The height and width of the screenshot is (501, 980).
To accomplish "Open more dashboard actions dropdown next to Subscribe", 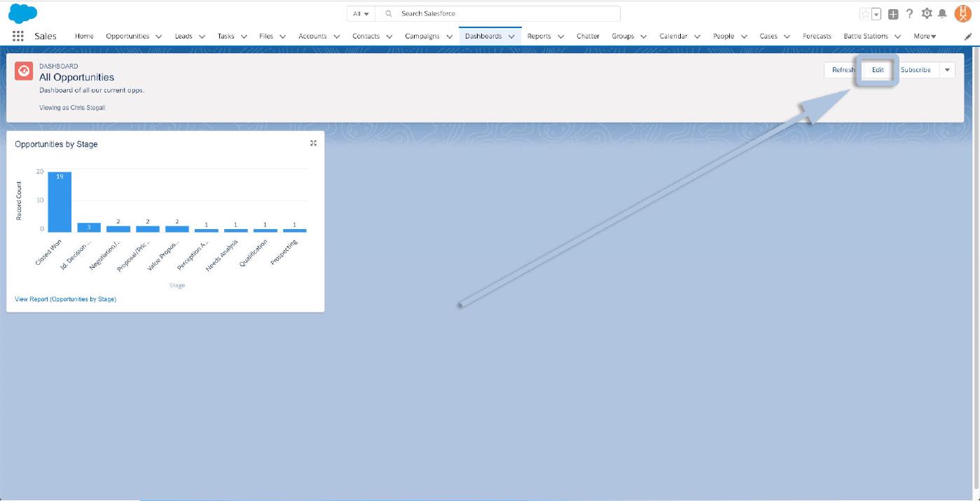I will click(x=947, y=69).
